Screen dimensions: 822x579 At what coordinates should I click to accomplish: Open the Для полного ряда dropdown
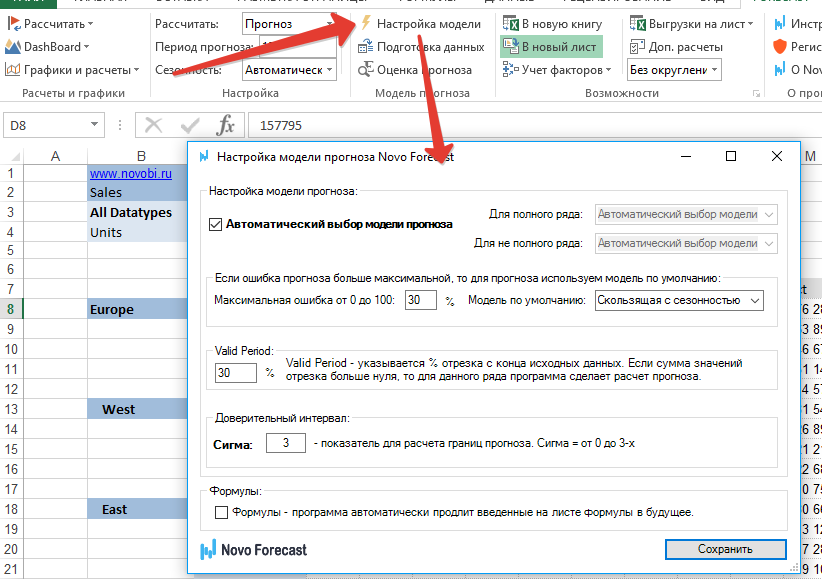pyautogui.click(x=686, y=214)
